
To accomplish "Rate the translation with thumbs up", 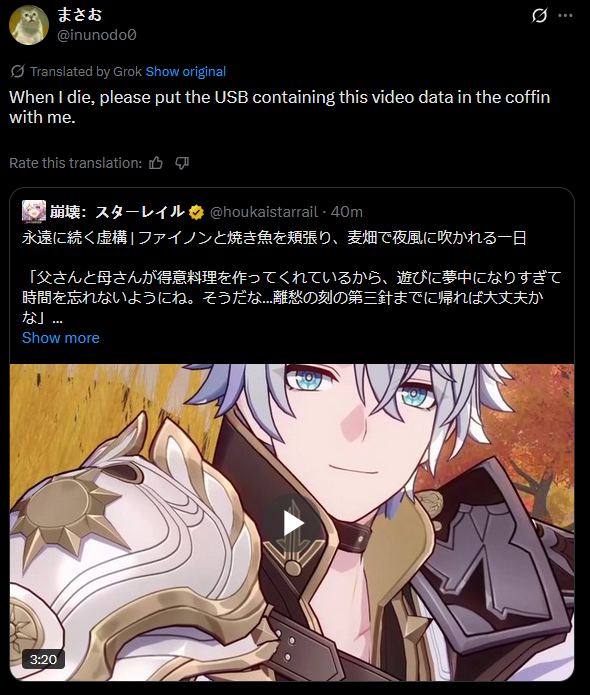I will (x=156, y=163).
